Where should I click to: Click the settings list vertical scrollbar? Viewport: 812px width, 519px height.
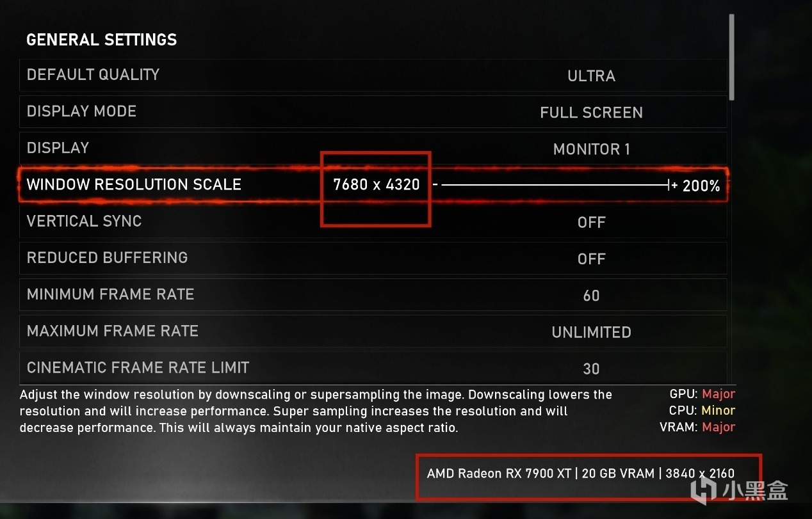[x=732, y=58]
